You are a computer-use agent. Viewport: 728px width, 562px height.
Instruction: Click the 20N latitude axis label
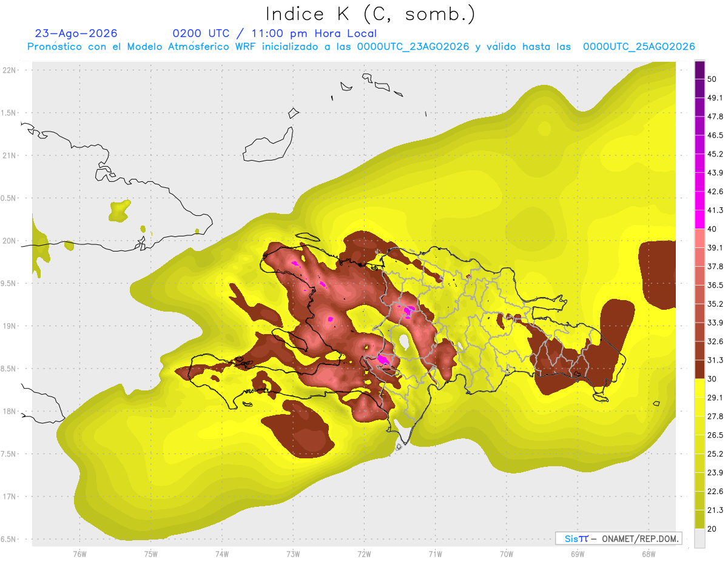click(x=10, y=241)
